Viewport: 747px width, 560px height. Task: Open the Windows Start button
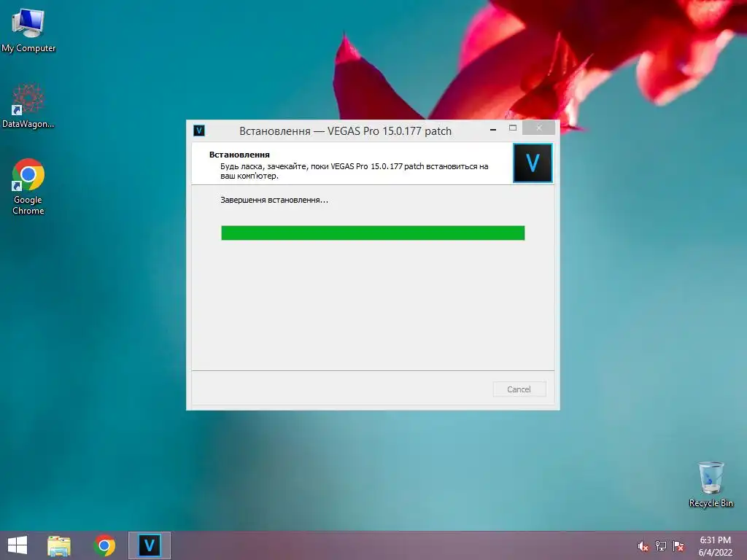pyautogui.click(x=18, y=545)
